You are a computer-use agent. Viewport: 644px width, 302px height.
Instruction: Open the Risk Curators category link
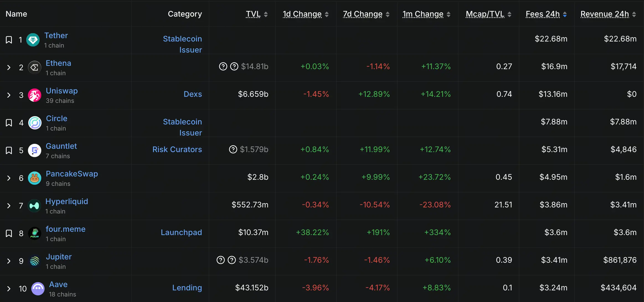point(177,149)
